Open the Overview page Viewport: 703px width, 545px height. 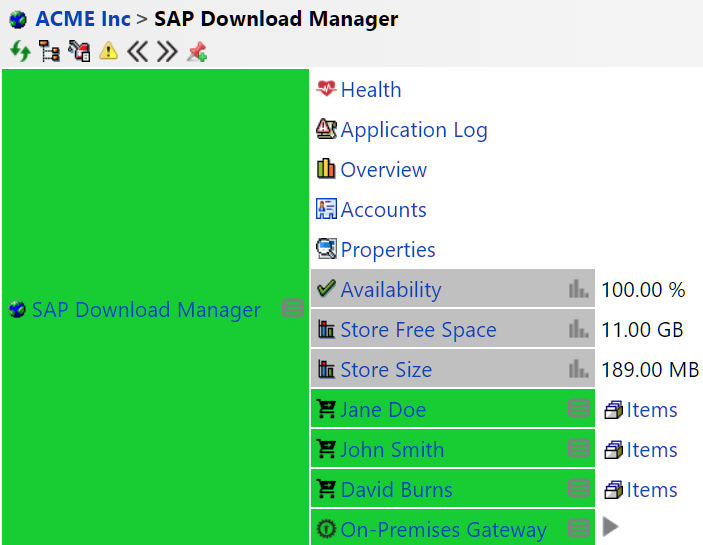coord(383,170)
